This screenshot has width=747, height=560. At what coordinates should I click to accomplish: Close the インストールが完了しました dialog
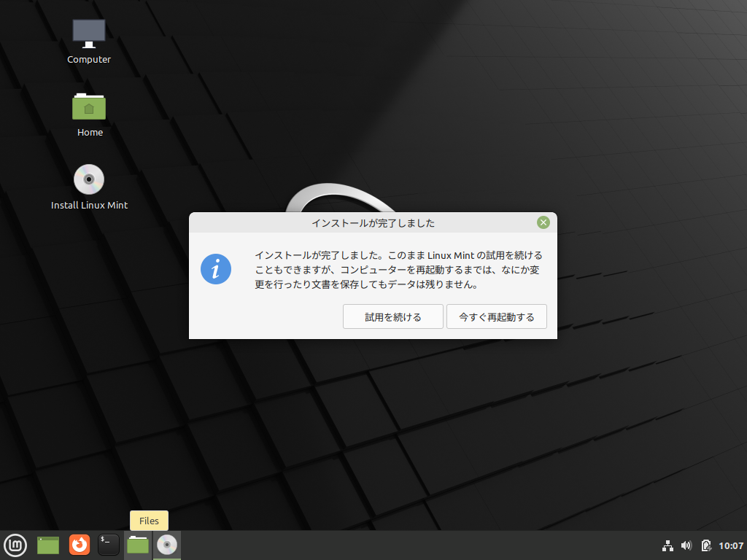pyautogui.click(x=543, y=222)
